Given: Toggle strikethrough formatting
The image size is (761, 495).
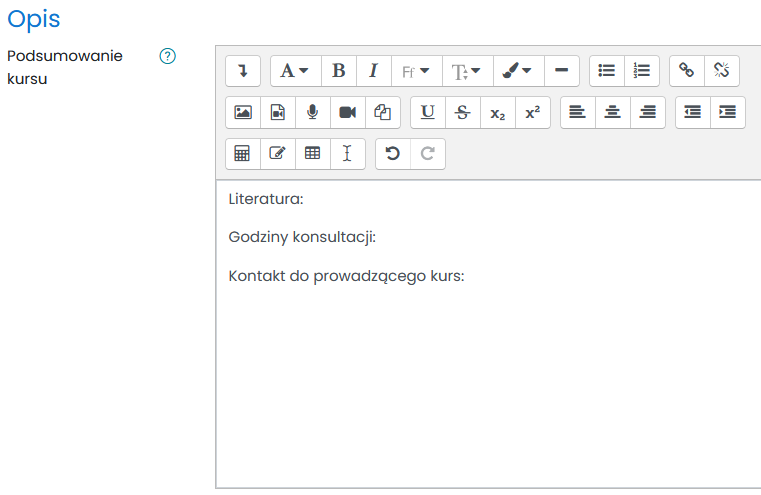Looking at the screenshot, I should coord(462,113).
